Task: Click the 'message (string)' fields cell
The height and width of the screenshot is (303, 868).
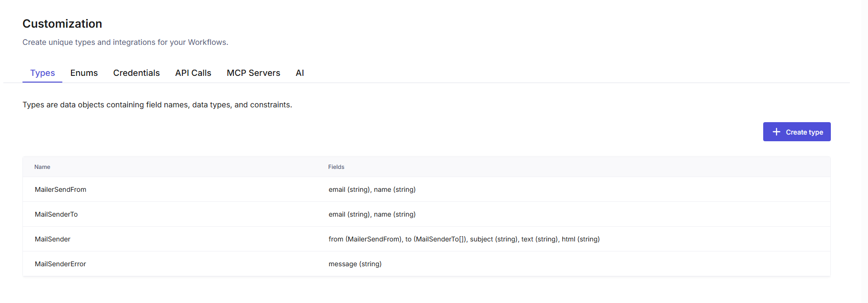Action: point(355,264)
